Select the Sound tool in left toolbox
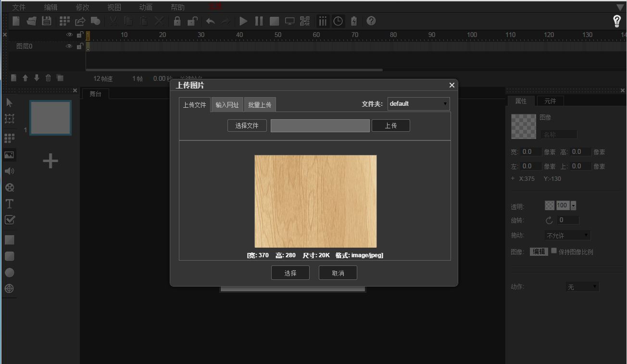The width and height of the screenshot is (627, 364). (9, 171)
